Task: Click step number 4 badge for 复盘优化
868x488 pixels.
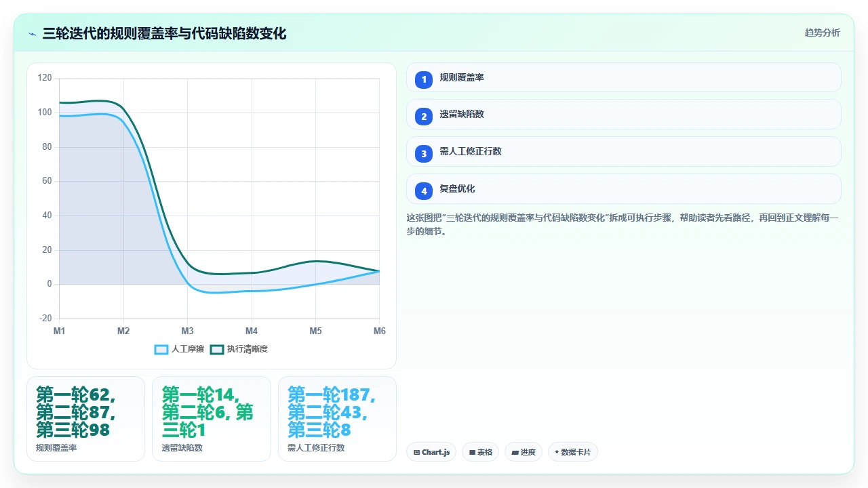Action: pyautogui.click(x=424, y=190)
